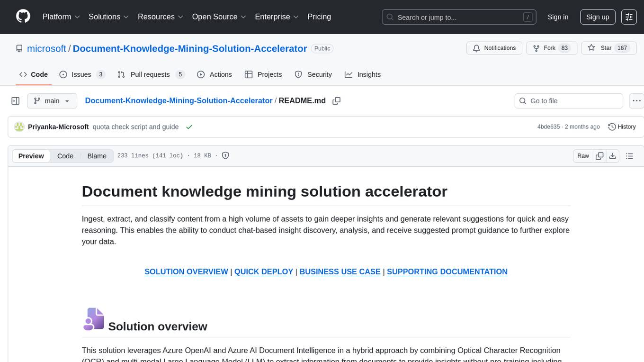Collapse the file tree side panel icon
Image resolution: width=644 pixels, height=362 pixels.
click(16, 101)
